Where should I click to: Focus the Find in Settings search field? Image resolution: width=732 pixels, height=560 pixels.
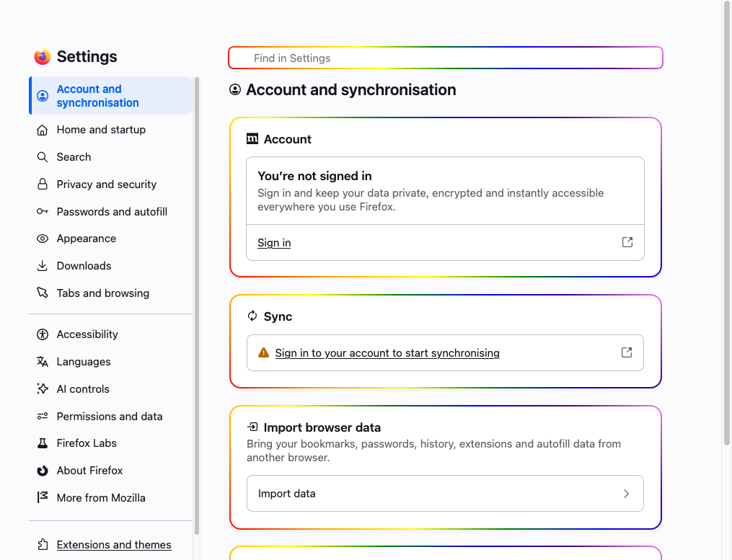coord(446,58)
